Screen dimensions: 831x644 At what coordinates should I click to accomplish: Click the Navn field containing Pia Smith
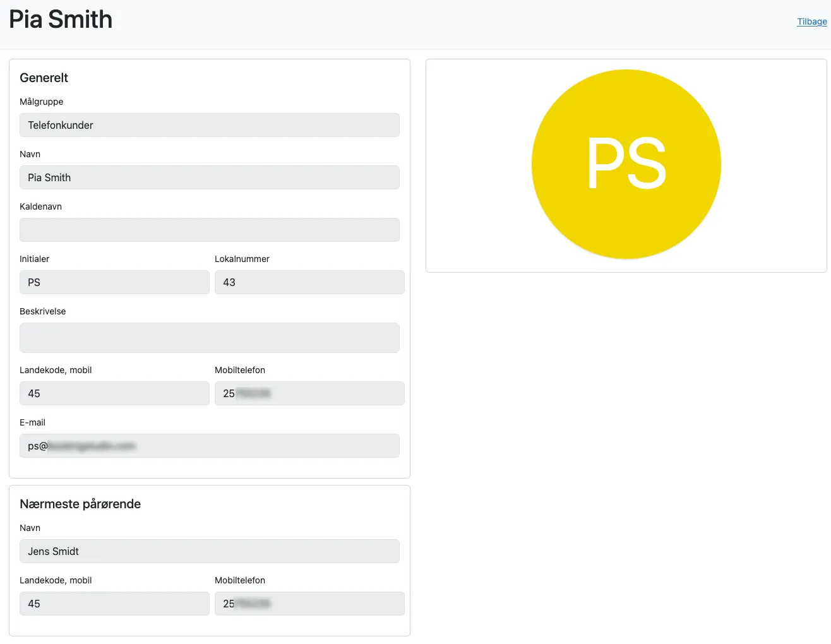point(209,177)
